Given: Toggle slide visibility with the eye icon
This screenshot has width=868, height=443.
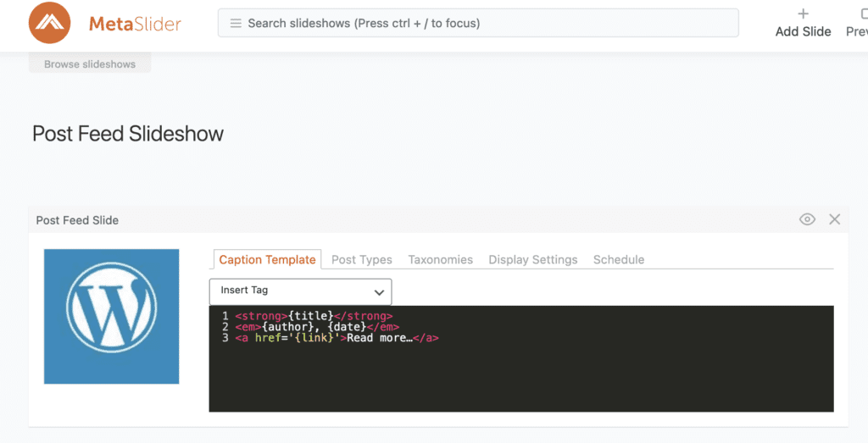Looking at the screenshot, I should (807, 219).
